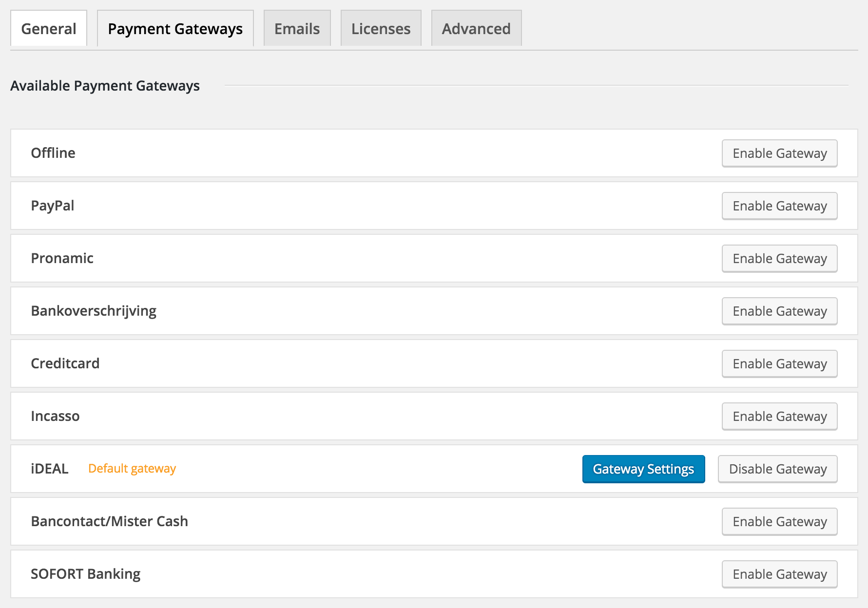The image size is (868, 608).
Task: Open the Payment Gateways tab
Action: pos(175,28)
